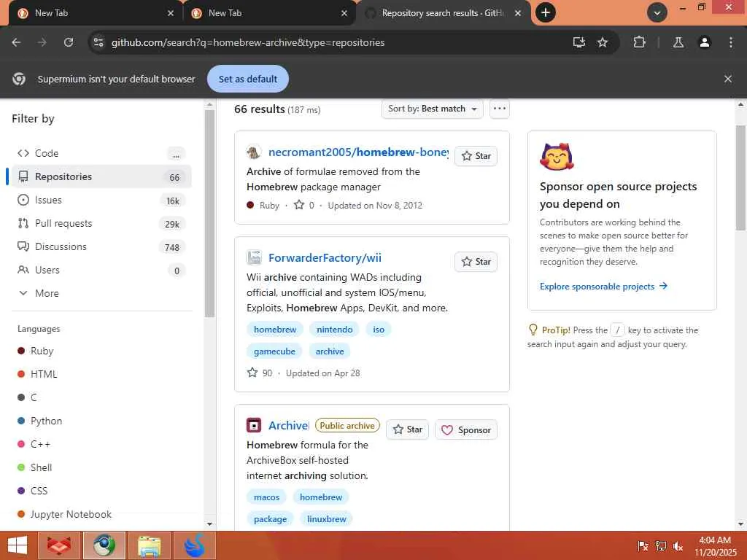Open the results three-dot options menu
Screen dimensions: 747x560
click(499, 109)
